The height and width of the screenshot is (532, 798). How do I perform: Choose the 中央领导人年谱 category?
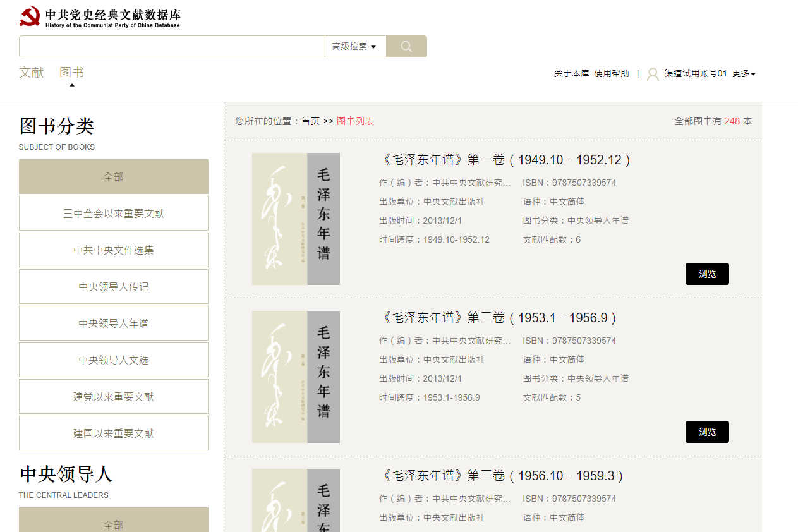[114, 323]
